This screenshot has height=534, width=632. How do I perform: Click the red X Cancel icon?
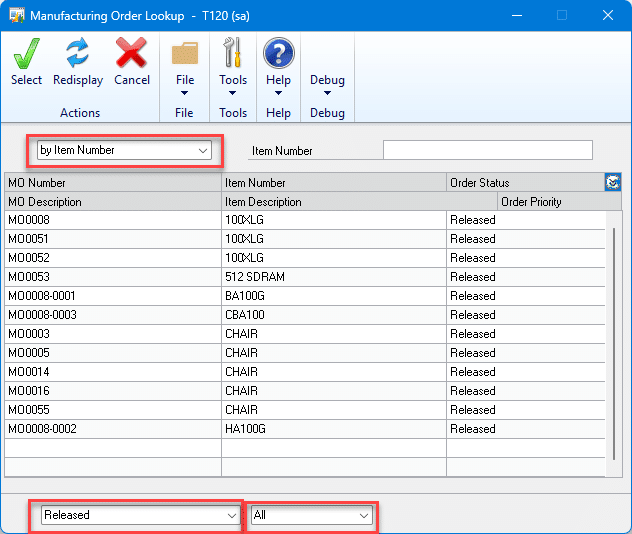click(131, 54)
